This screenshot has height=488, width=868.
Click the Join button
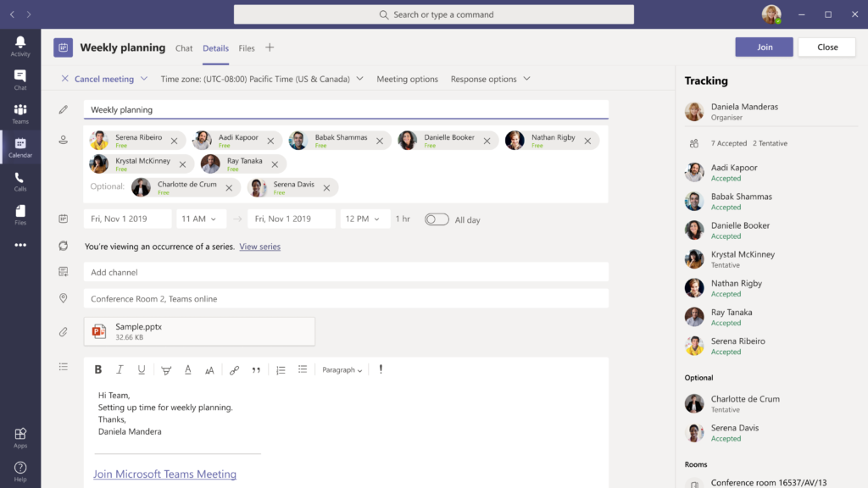pyautogui.click(x=764, y=47)
